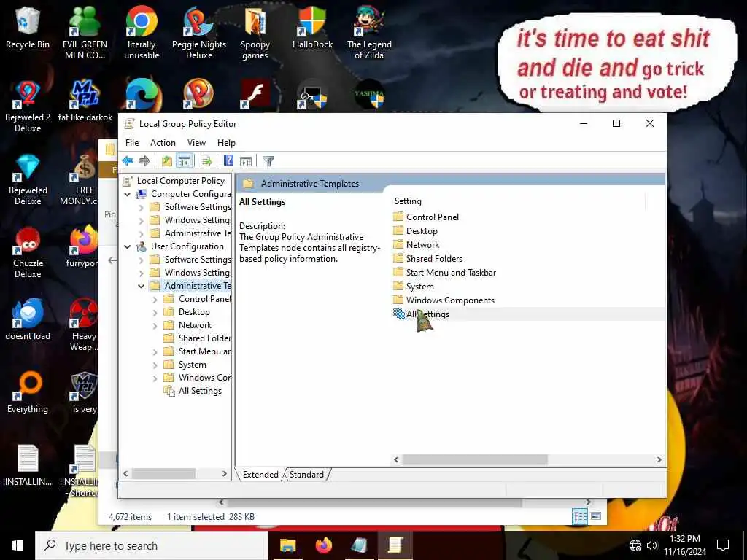This screenshot has height=560, width=747.
Task: Select the Microsoft Edge desktop shortcut
Action: point(142,96)
